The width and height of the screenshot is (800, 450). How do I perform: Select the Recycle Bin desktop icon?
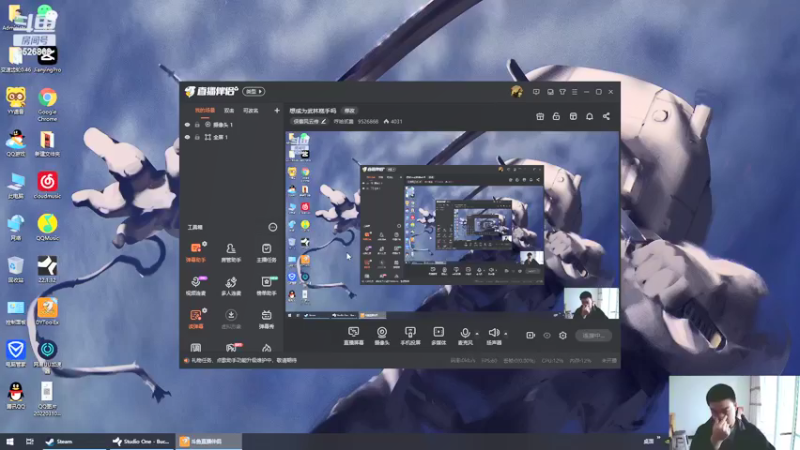[x=15, y=270]
